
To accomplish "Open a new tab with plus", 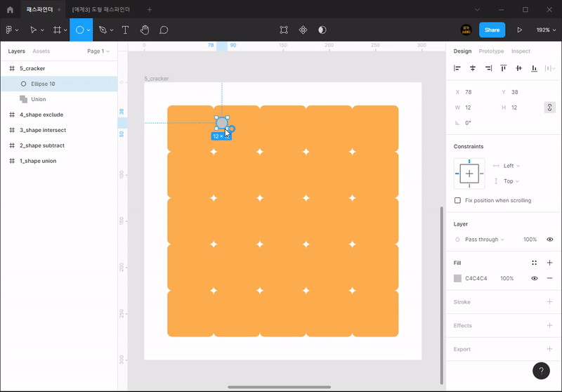I will [x=150, y=10].
